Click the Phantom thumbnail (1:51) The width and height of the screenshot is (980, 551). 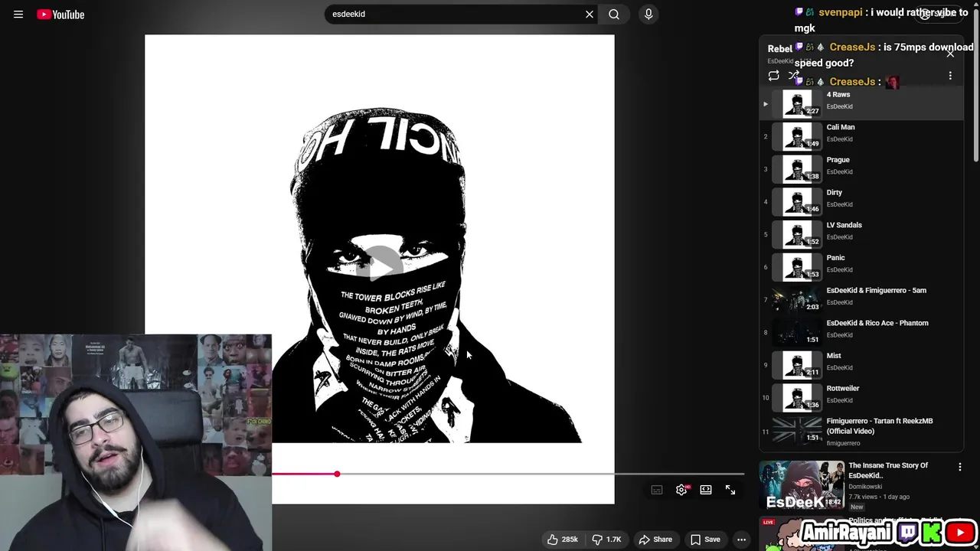[797, 332]
